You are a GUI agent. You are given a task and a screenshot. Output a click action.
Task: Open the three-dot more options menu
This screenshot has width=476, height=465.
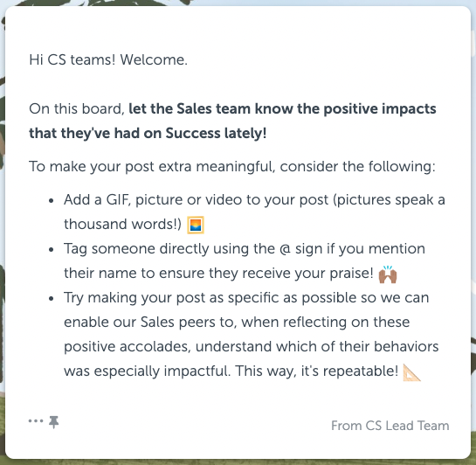[x=36, y=421]
